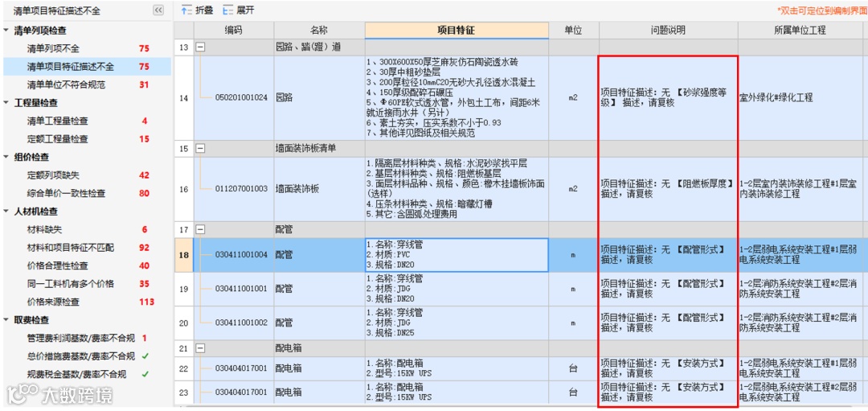The width and height of the screenshot is (868, 411).
Task: Click the feature cell containing PVC DN20
Action: [457, 255]
